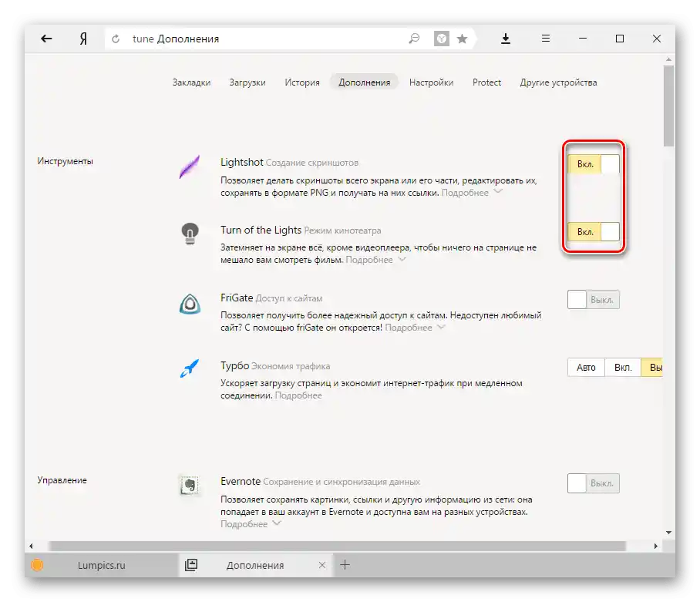
Task: Click the Управление section heading
Action: click(62, 480)
